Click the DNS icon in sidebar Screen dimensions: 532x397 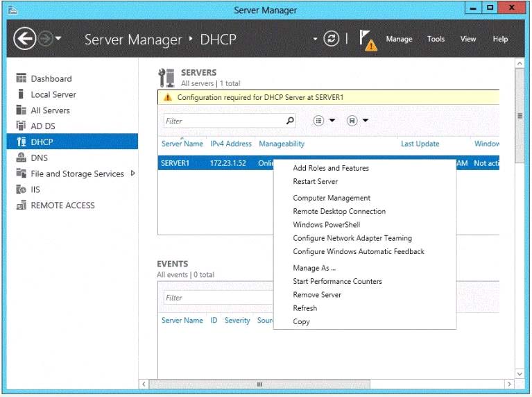click(x=21, y=158)
